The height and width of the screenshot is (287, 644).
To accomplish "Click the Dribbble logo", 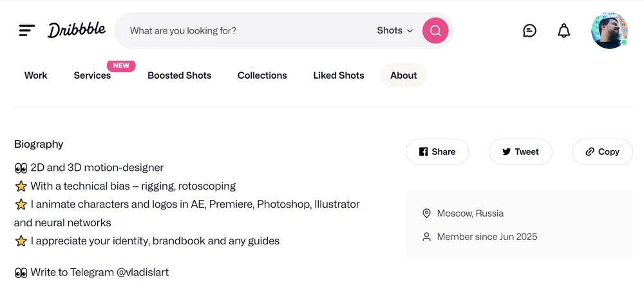I will (76, 30).
